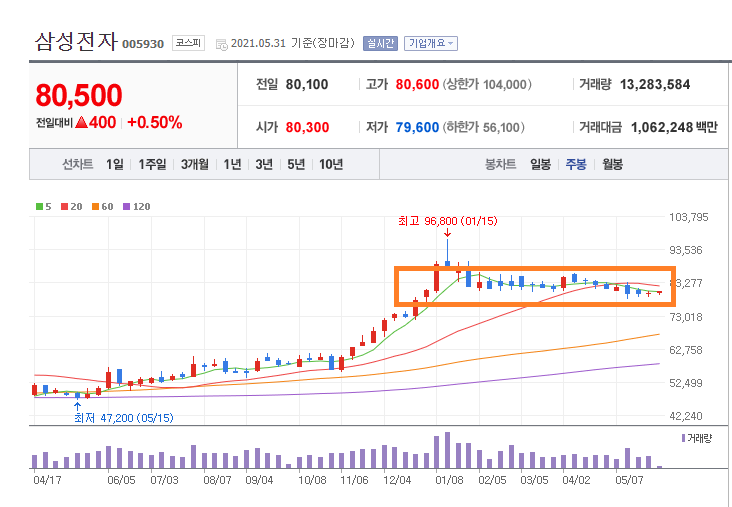Select the 일봉 daily candle chart
Screen dimensions: 732x507
540,164
